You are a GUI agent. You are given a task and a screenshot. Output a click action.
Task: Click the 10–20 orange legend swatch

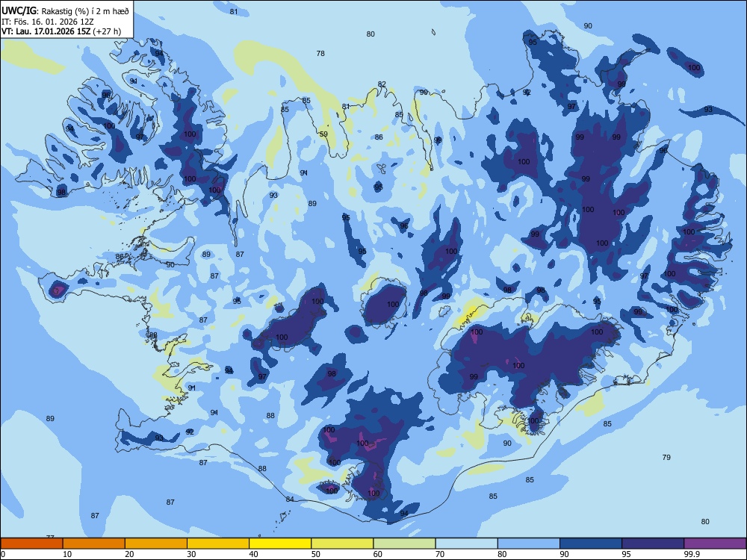click(94, 544)
